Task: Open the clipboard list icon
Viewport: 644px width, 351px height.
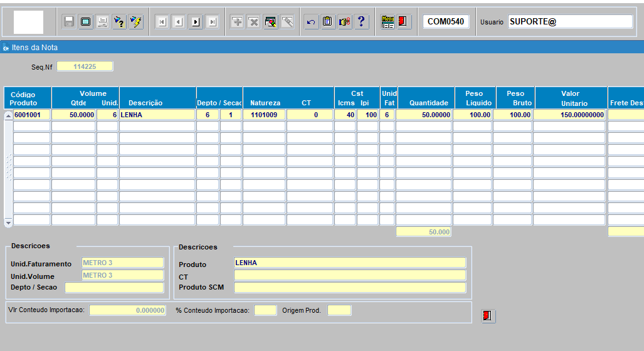Action: click(x=327, y=22)
